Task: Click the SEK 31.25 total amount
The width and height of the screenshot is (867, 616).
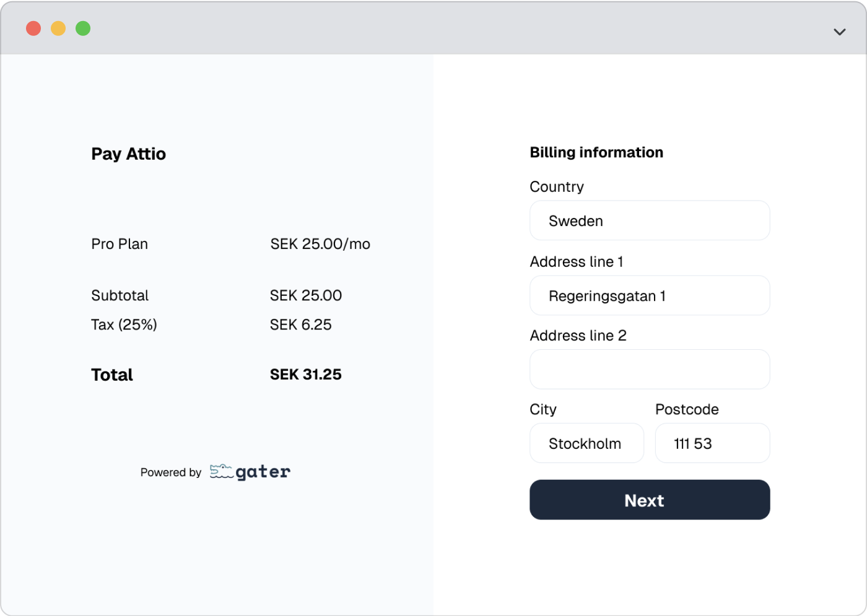Action: (305, 375)
